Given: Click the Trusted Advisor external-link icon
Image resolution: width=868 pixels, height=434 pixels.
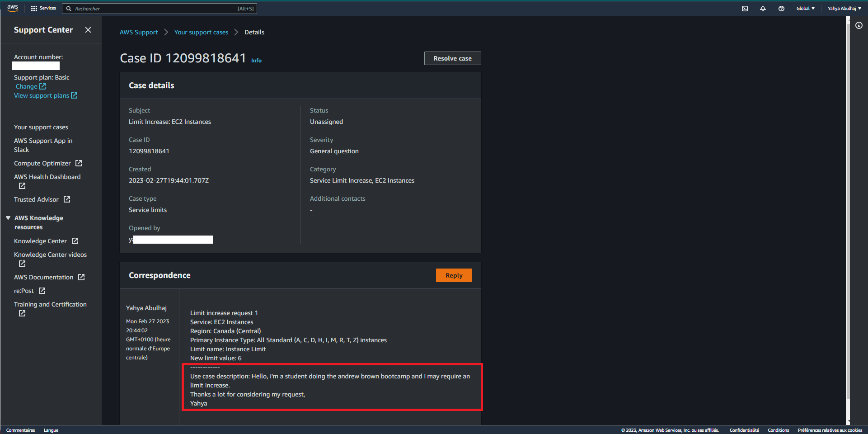Looking at the screenshot, I should [67, 199].
